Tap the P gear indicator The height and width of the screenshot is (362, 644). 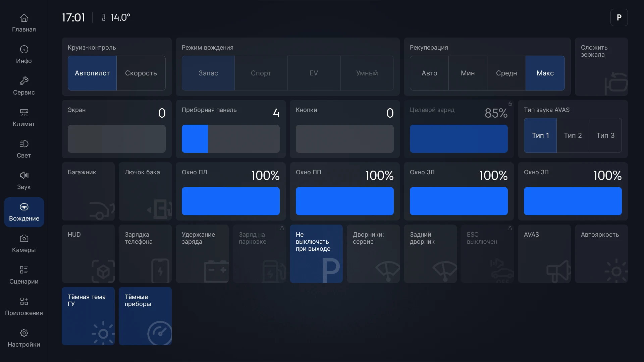click(x=619, y=17)
